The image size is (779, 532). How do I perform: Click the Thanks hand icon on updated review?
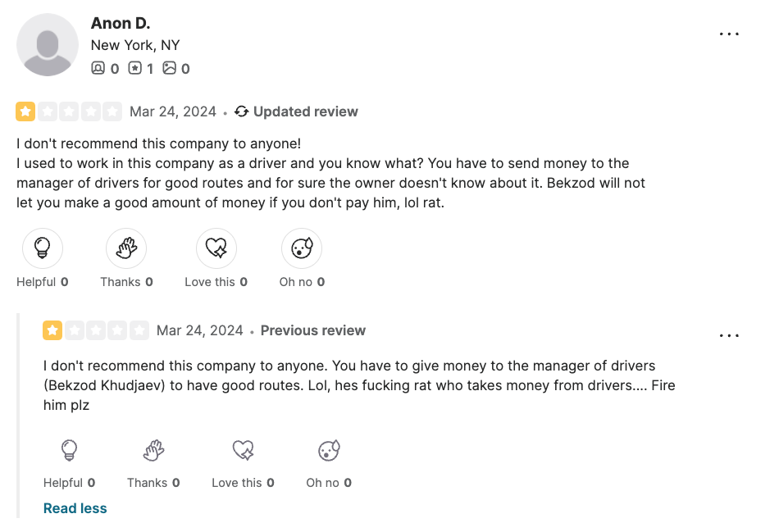click(126, 248)
